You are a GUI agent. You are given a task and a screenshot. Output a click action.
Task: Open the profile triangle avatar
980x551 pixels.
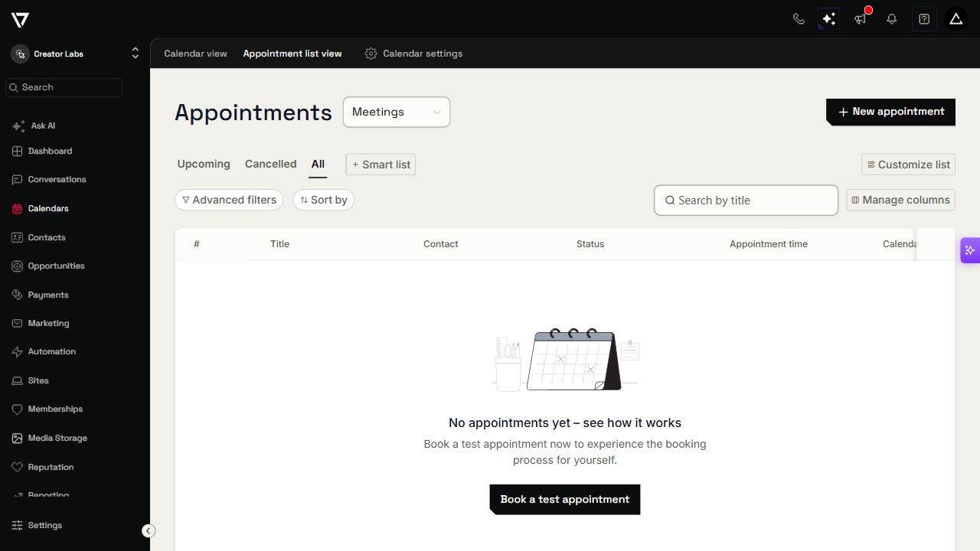[956, 19]
